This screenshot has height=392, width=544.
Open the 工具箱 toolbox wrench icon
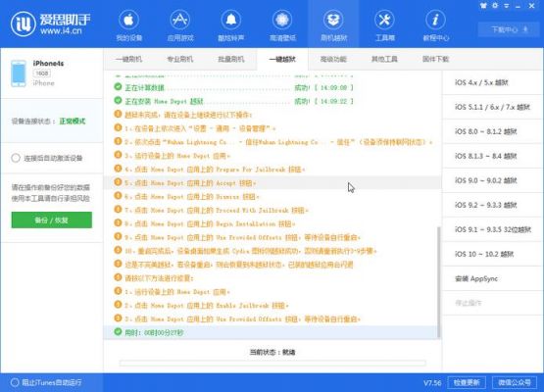[x=384, y=21]
